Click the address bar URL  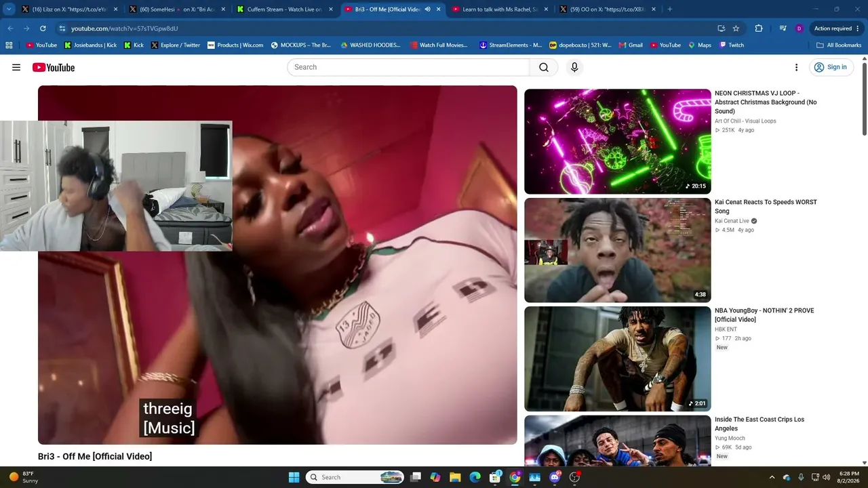tap(124, 28)
